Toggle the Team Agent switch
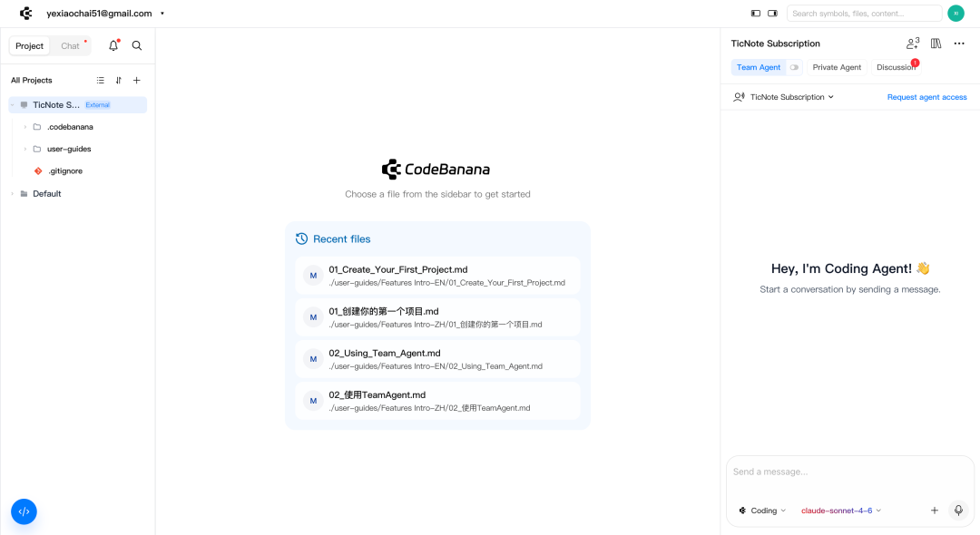 pos(795,67)
